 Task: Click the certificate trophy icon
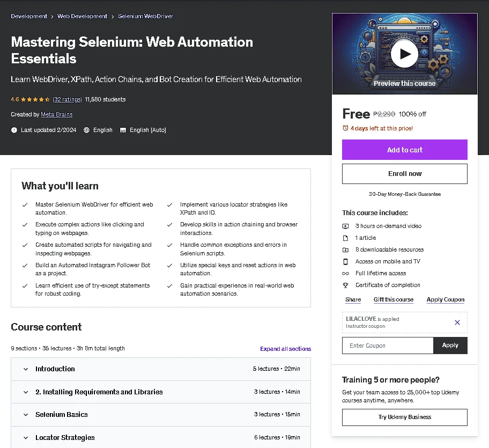click(x=345, y=285)
